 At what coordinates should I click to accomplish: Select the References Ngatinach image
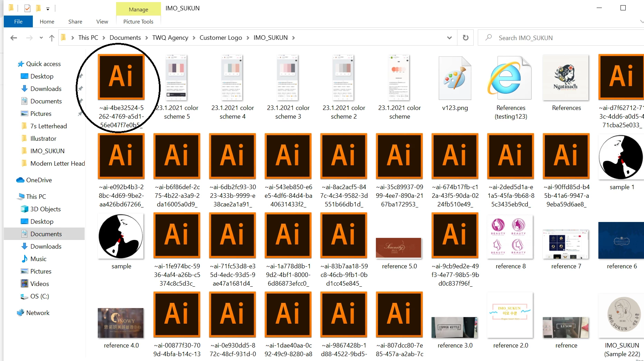click(x=566, y=77)
